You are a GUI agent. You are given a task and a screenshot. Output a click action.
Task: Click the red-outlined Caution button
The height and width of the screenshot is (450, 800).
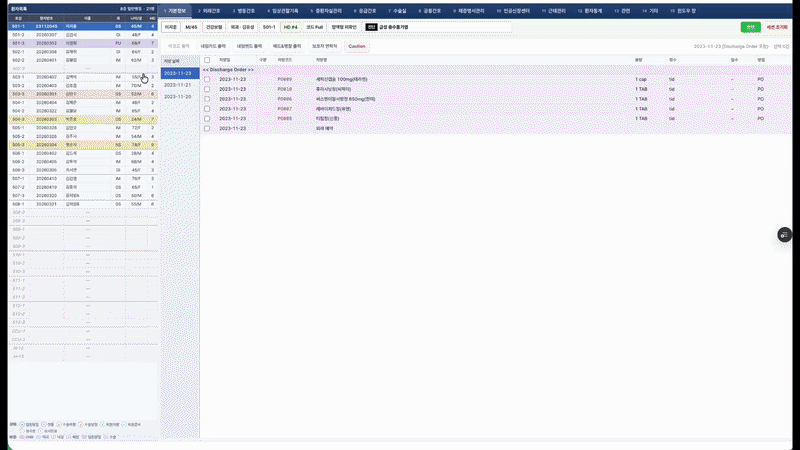coord(357,46)
